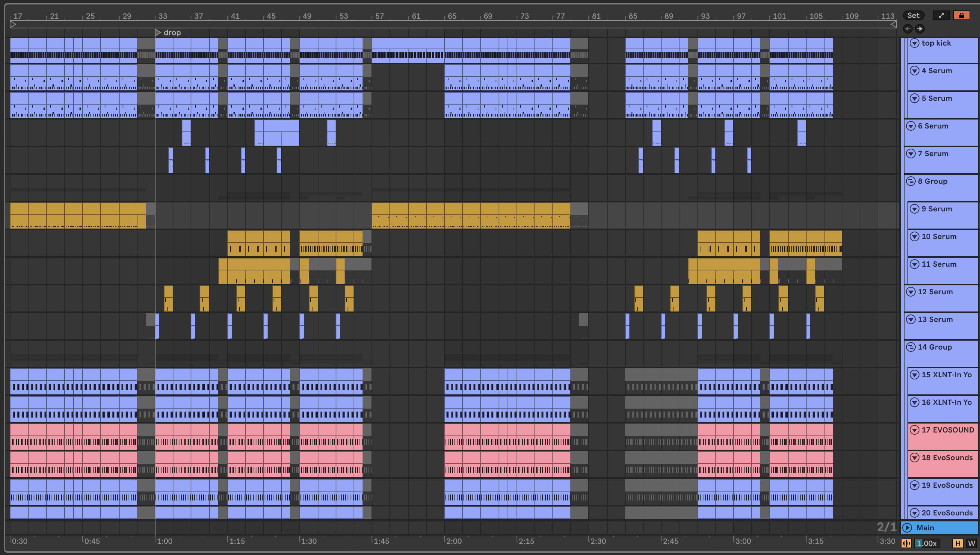Click the loop brace end handle
980x555 pixels.
pyautogui.click(x=893, y=24)
